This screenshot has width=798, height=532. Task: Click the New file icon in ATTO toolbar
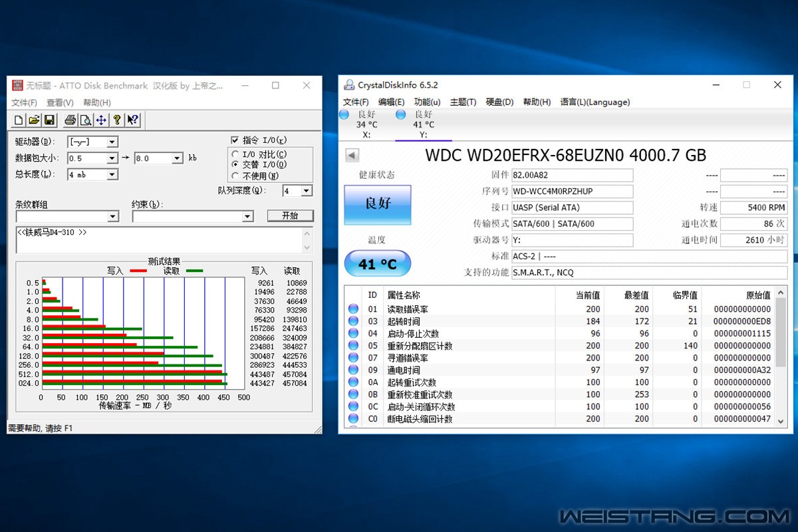19,120
